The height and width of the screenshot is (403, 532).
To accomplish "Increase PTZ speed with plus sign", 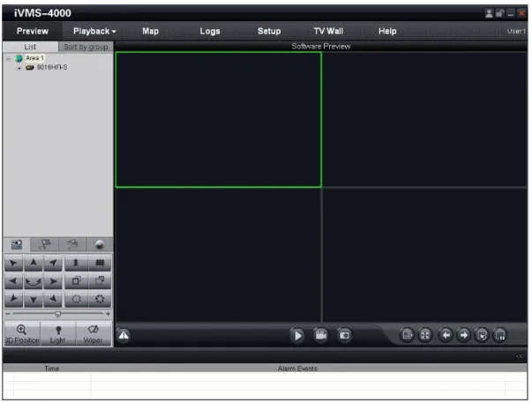I will pos(108,314).
